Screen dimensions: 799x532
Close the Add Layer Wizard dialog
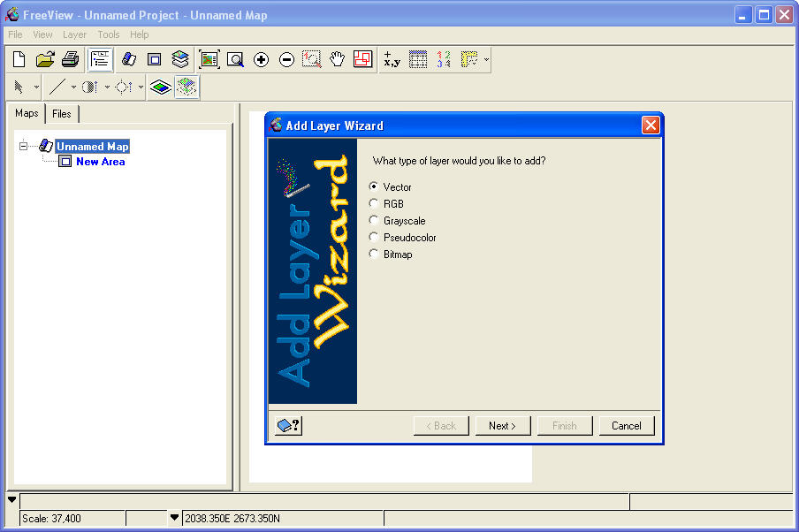[651, 125]
